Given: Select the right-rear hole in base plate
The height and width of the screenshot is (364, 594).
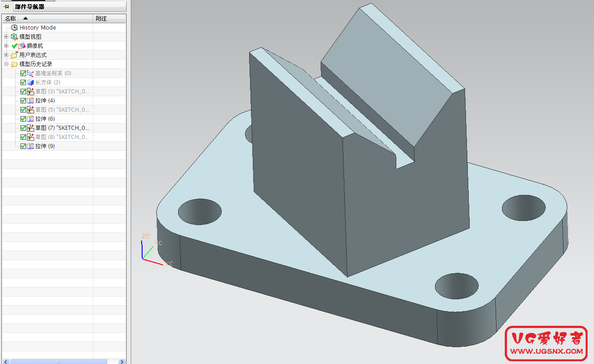Looking at the screenshot, I should coord(524,208).
